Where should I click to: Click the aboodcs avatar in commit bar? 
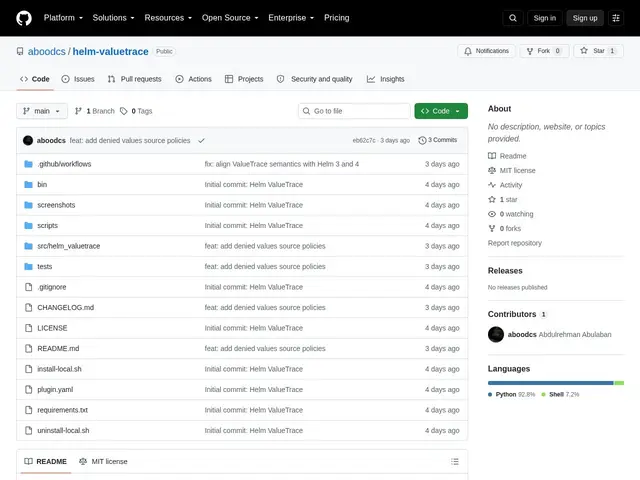point(28,140)
